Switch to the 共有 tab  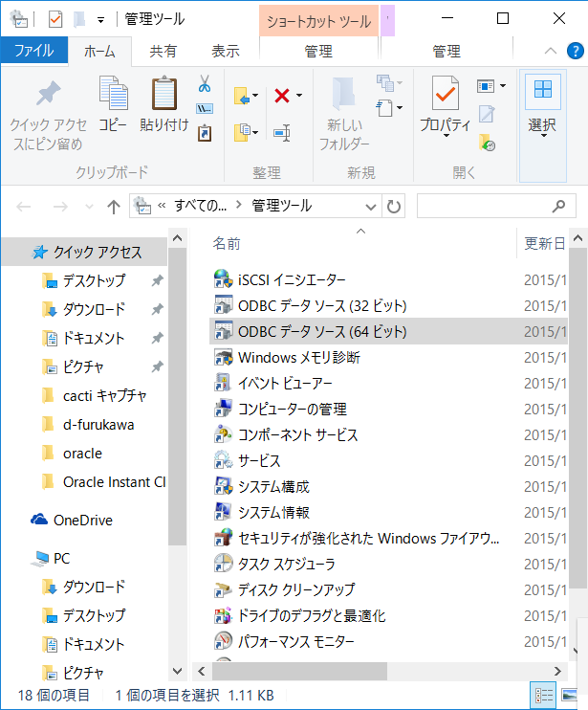(163, 51)
